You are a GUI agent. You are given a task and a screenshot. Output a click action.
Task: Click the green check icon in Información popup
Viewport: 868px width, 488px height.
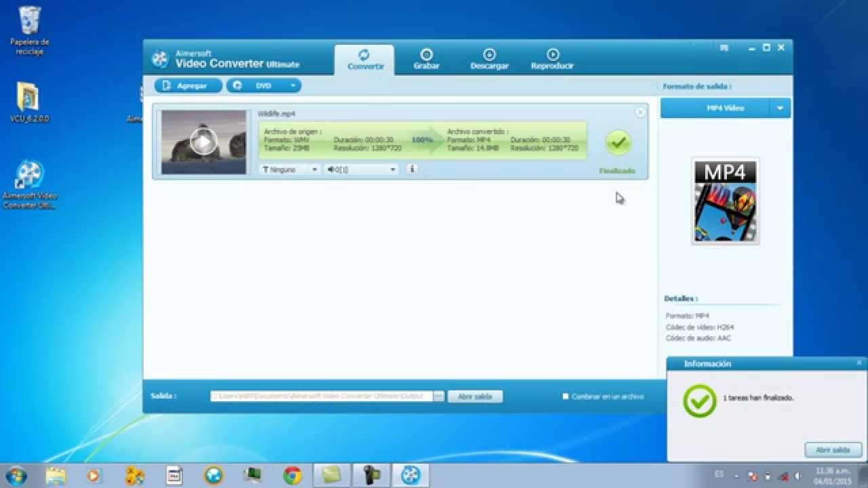[699, 401]
